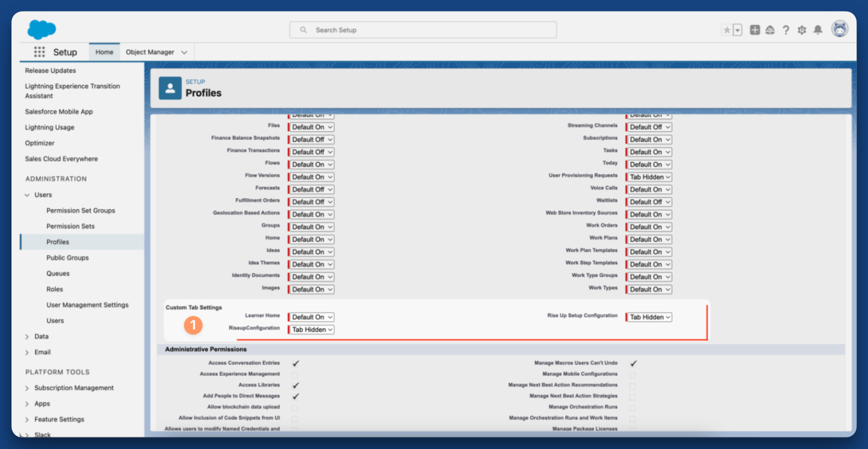Click the Search Setup magnifier icon
The height and width of the screenshot is (449, 868).
pyautogui.click(x=303, y=30)
